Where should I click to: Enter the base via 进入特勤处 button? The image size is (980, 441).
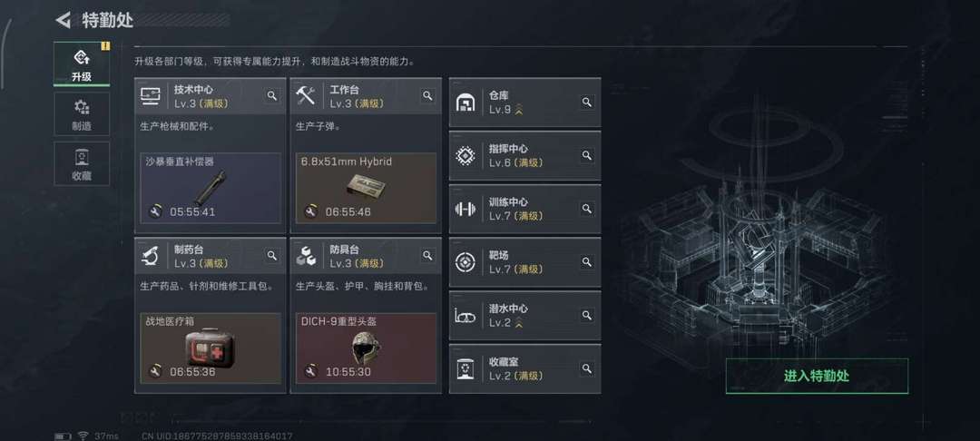817,376
